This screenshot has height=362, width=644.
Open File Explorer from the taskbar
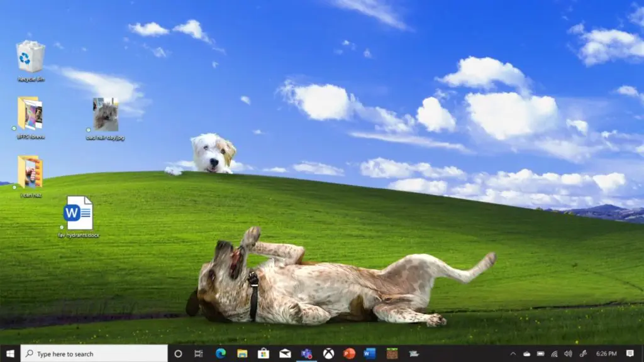[242, 353]
